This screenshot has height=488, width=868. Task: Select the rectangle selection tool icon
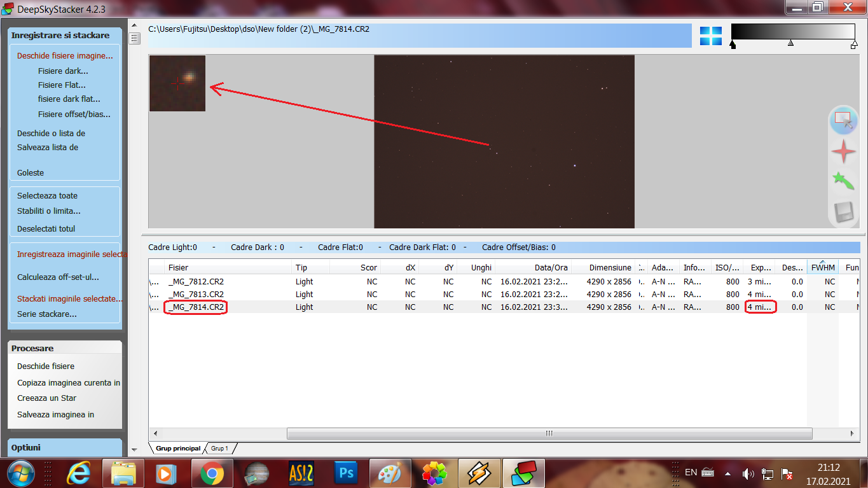[843, 120]
